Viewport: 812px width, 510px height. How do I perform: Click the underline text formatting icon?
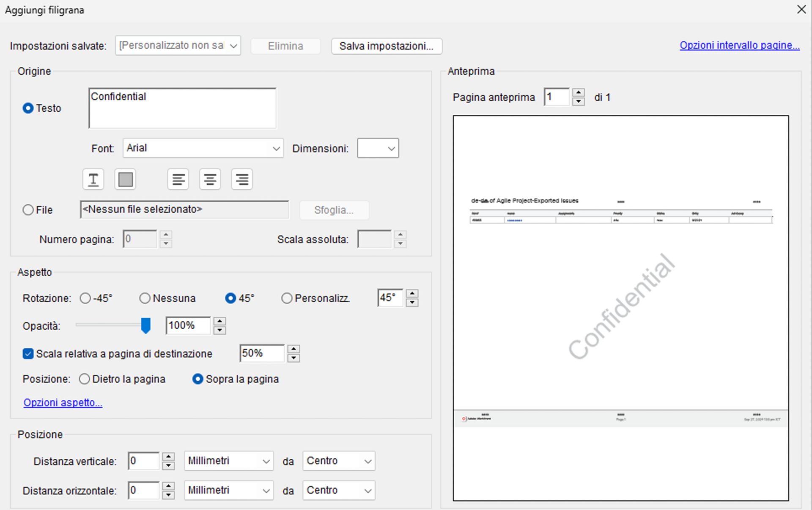coord(93,179)
